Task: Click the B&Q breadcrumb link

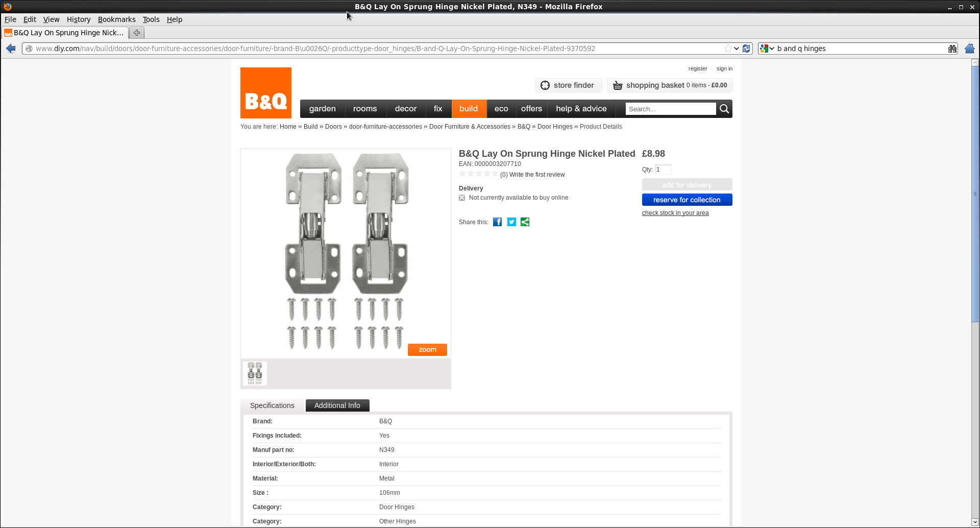Action: (x=524, y=127)
